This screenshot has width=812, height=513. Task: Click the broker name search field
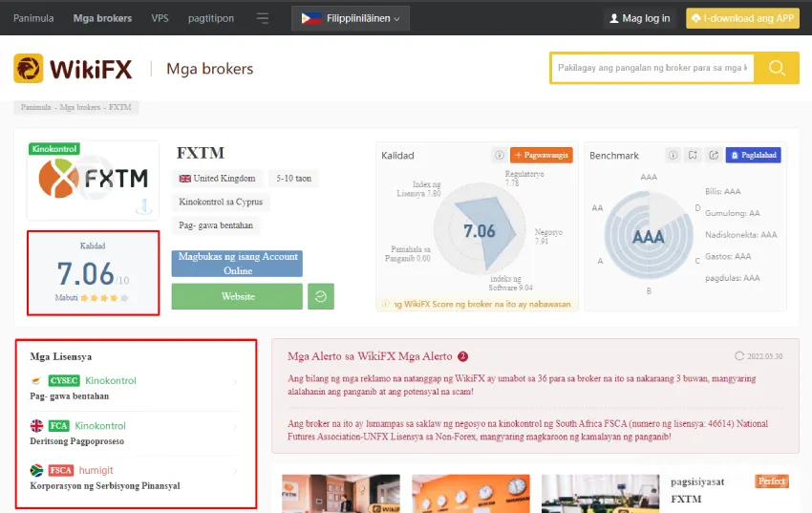[652, 68]
